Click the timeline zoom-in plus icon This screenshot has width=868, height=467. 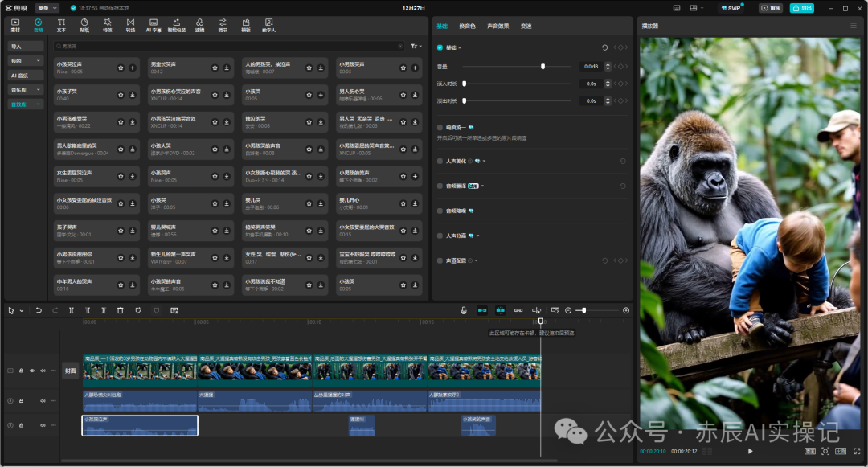pos(626,310)
